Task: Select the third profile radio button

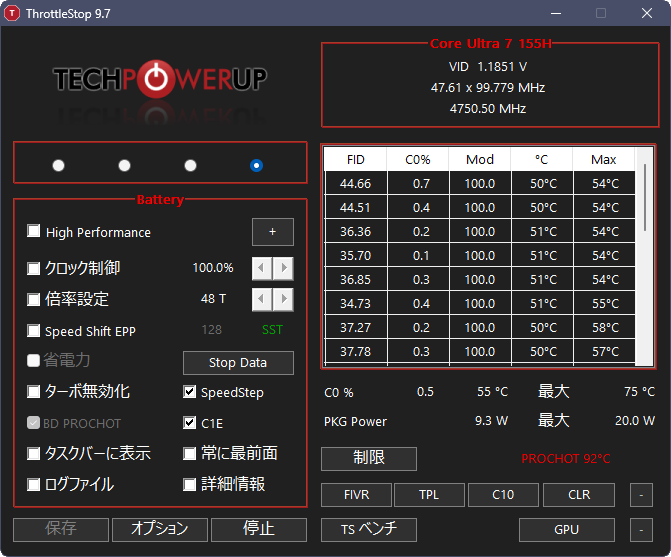Action: [190, 165]
